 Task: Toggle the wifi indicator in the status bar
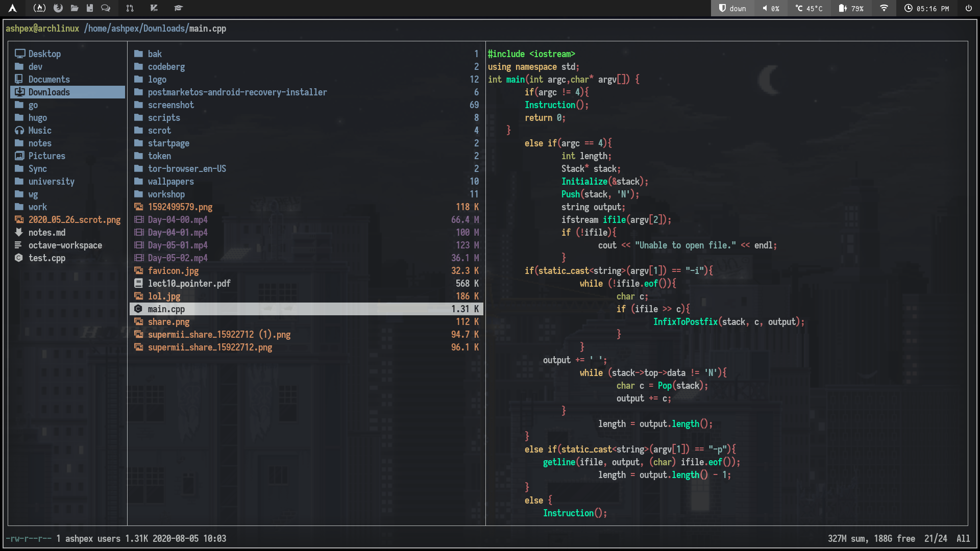(883, 8)
